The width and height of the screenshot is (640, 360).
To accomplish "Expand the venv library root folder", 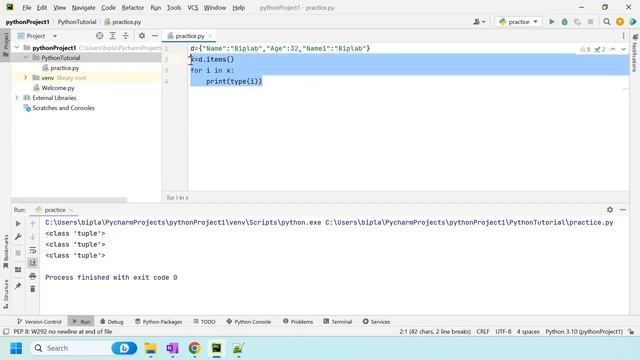I will click(26, 78).
